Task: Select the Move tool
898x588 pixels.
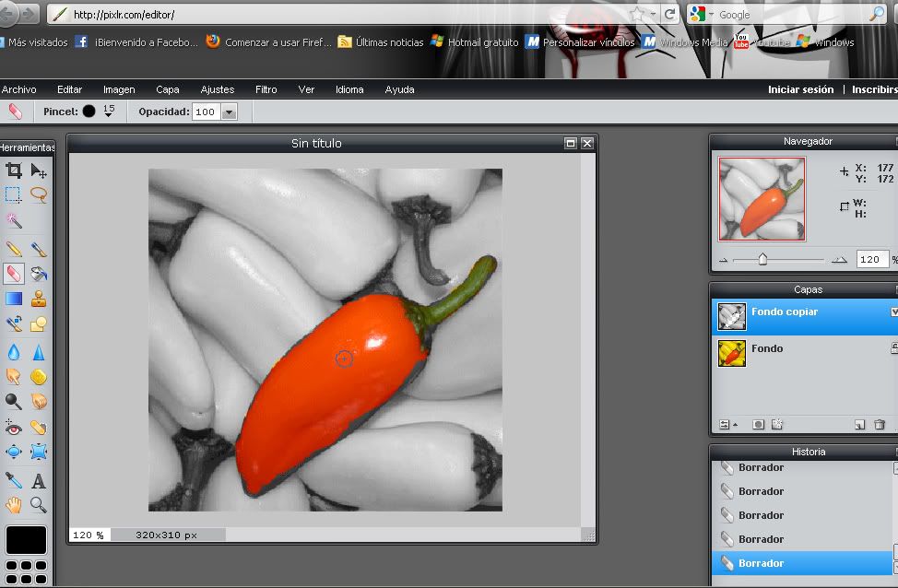Action: coord(39,171)
